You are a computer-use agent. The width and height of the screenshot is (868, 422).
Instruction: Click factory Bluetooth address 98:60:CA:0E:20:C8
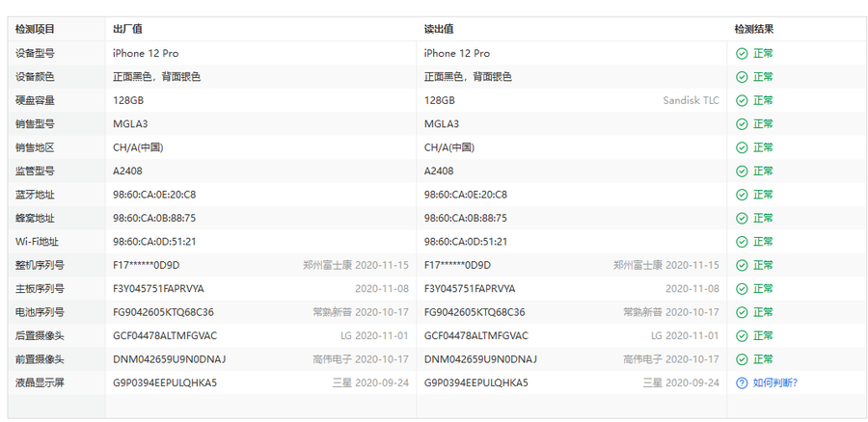pyautogui.click(x=154, y=195)
